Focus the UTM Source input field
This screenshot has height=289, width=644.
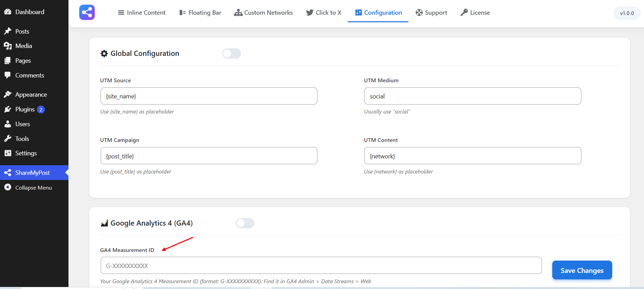(x=209, y=96)
